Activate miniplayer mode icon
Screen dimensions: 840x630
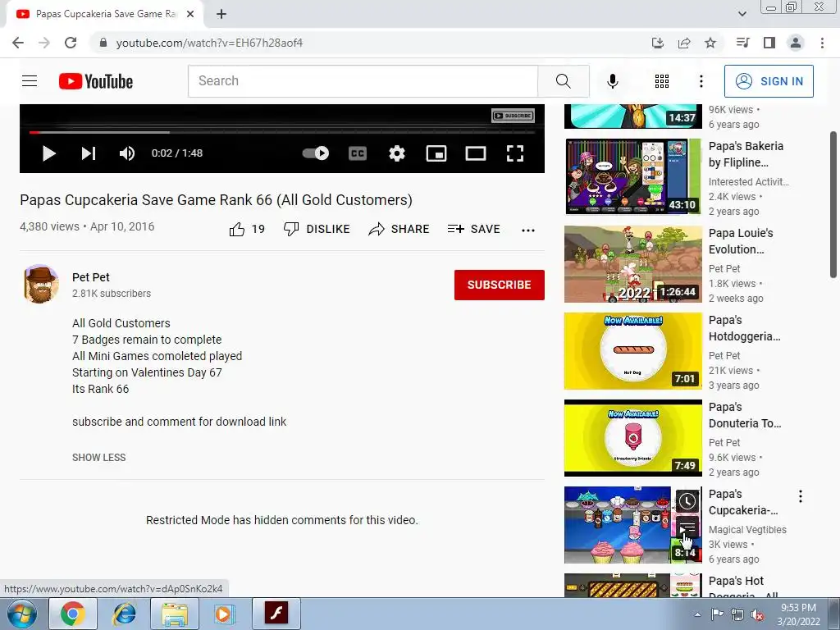pyautogui.click(x=436, y=153)
